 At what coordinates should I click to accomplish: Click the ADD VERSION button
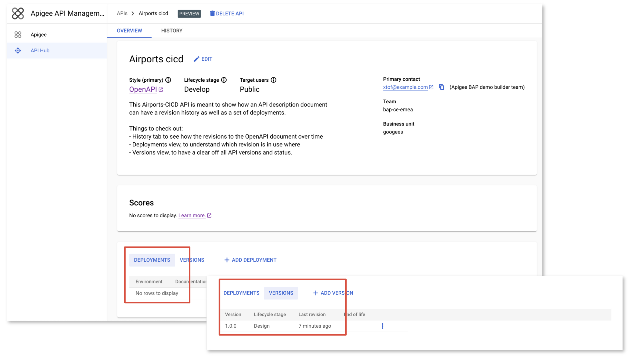pyautogui.click(x=333, y=293)
